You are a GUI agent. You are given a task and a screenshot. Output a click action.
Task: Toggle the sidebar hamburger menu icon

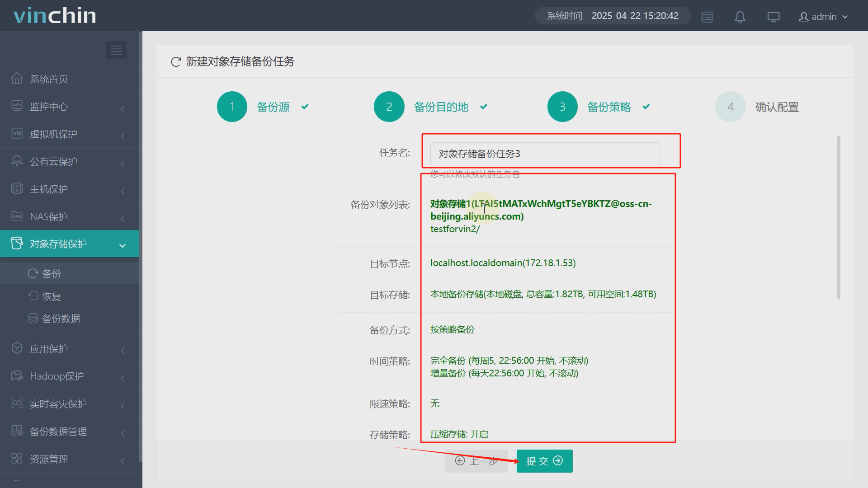click(116, 50)
